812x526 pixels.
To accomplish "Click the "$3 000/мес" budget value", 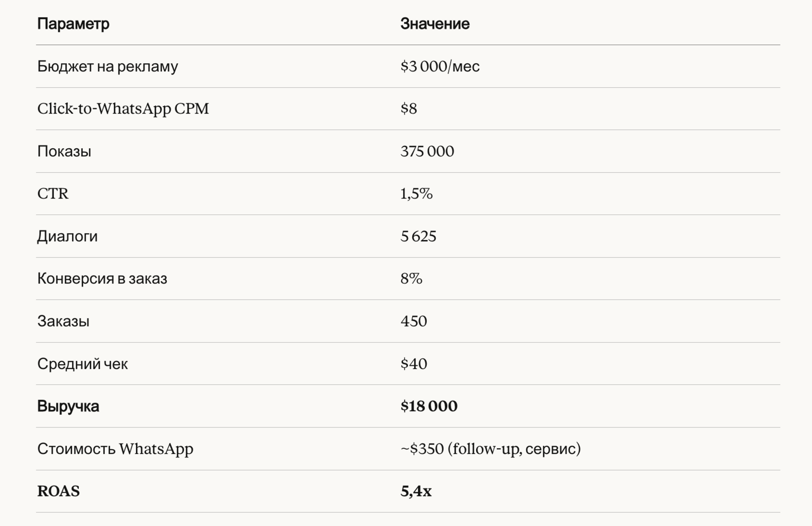I will (440, 66).
